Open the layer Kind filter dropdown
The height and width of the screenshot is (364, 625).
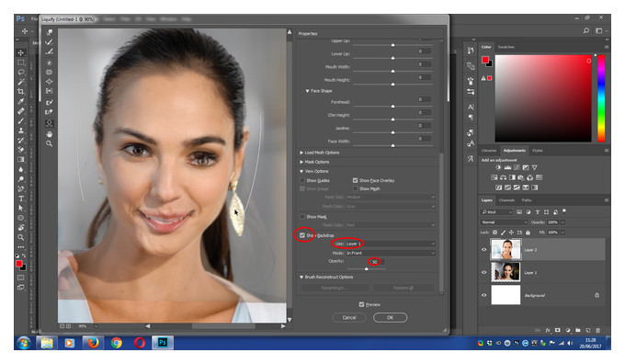tap(496, 211)
